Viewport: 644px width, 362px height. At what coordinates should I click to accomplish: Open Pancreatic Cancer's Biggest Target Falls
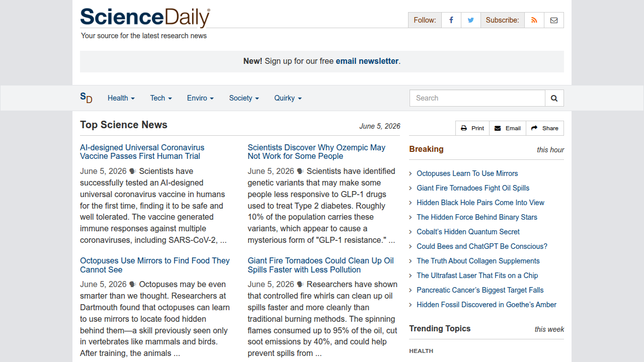coord(480,290)
